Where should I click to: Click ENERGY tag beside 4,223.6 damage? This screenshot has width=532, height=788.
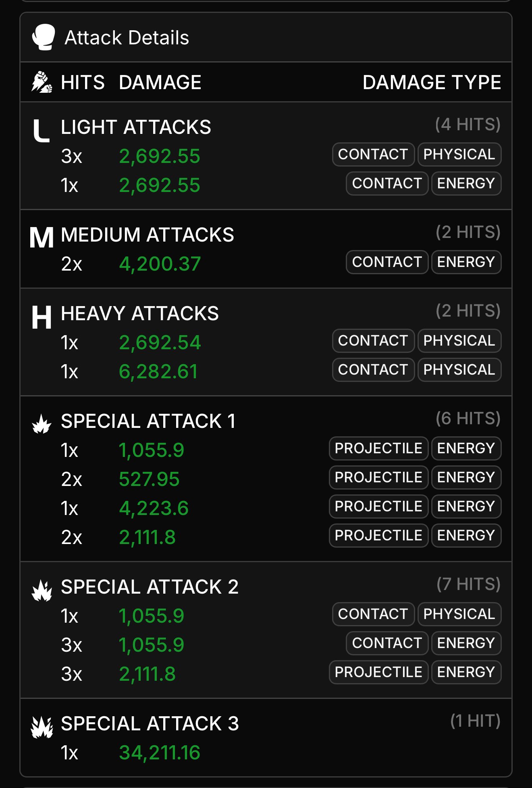466,507
